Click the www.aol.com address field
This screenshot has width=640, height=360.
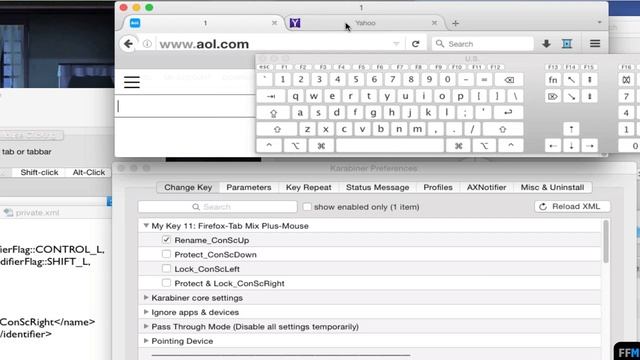(x=273, y=44)
